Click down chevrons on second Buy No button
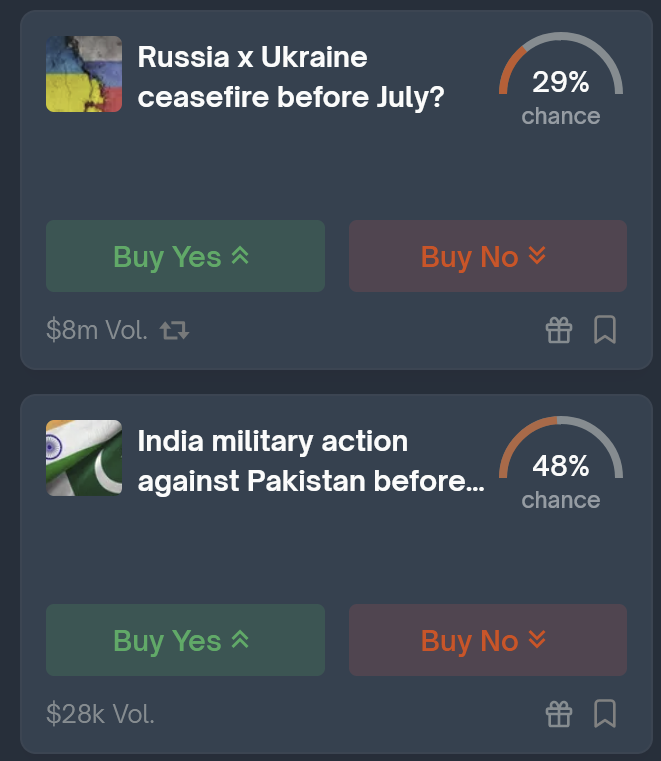The image size is (661, 761). [537, 639]
